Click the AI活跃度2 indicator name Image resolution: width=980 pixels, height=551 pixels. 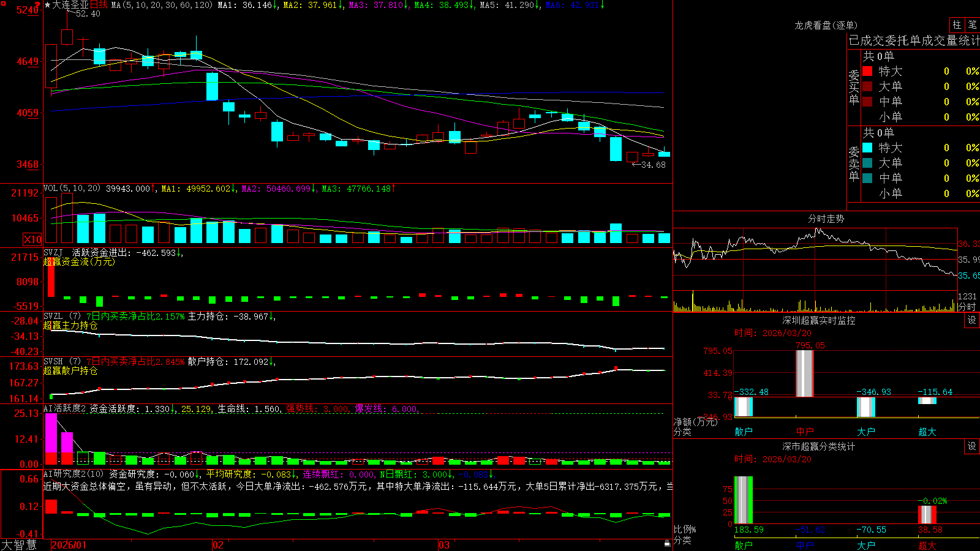[65, 408]
